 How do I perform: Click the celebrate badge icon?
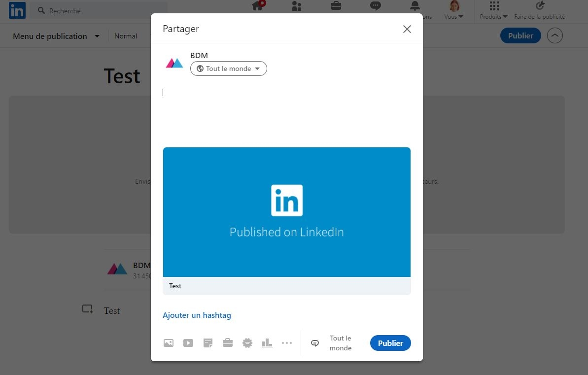pos(247,343)
